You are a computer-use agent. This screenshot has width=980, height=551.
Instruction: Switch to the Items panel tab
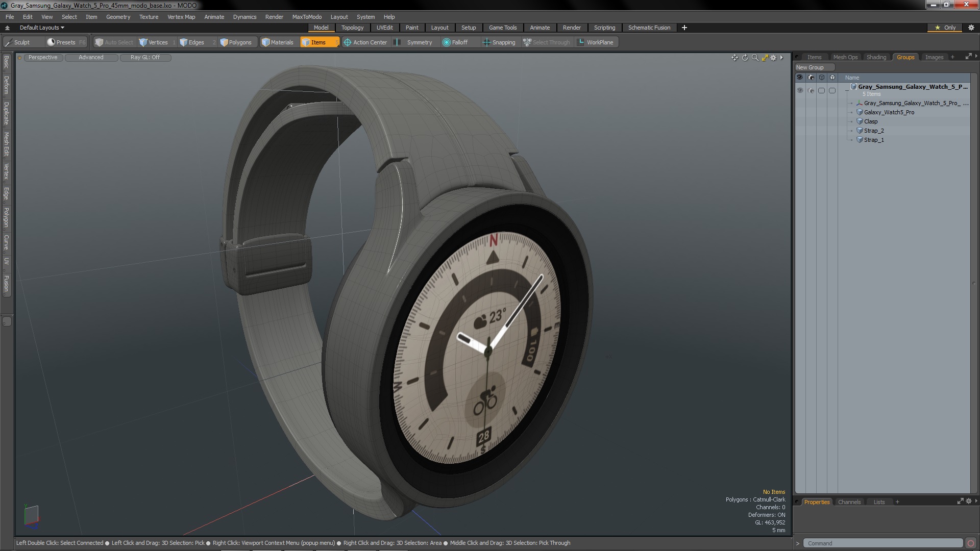tap(814, 57)
